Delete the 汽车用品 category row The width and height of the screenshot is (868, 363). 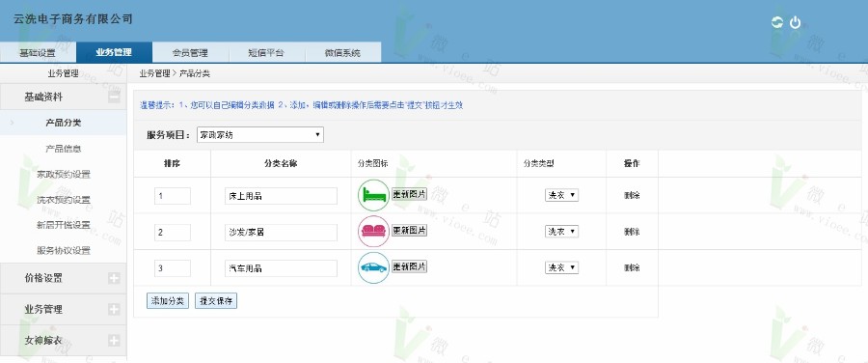(x=632, y=267)
